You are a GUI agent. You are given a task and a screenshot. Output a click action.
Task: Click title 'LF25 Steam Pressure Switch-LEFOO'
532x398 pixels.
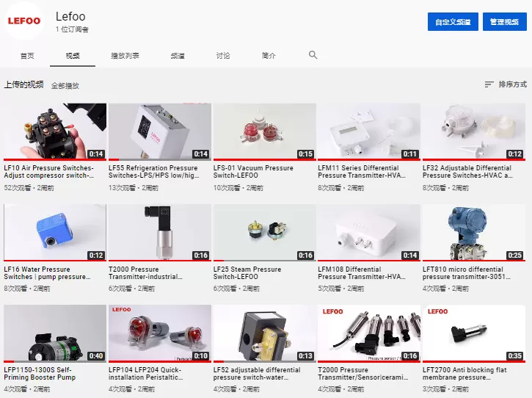pos(247,272)
